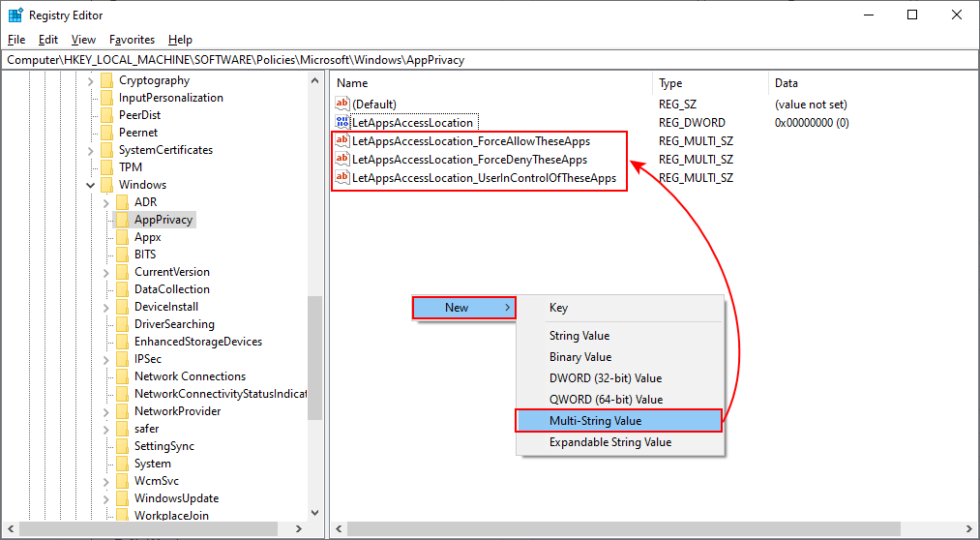Viewport: 980px width, 540px height.
Task: Click the Registry Editor app icon in title bar
Action: pos(15,15)
